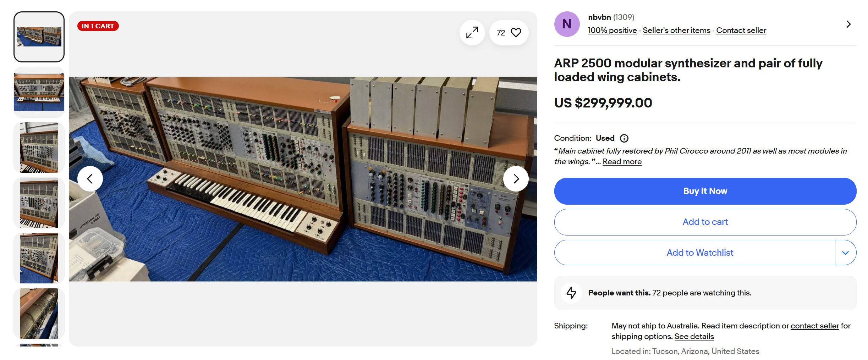The image size is (868, 360).
Task: Click Buy It Now
Action: (705, 191)
